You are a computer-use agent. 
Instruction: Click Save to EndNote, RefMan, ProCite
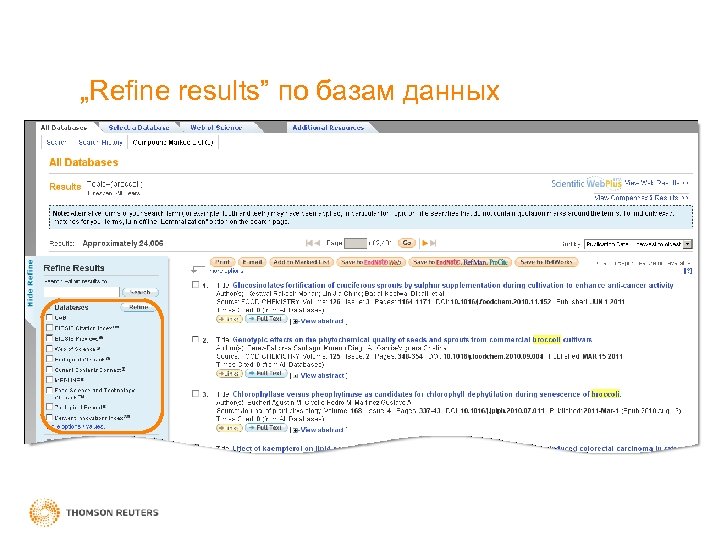pyautogui.click(x=460, y=262)
